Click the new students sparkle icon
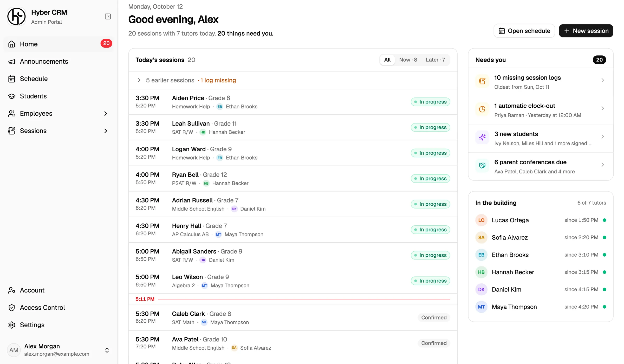Image resolution: width=624 pixels, height=364 pixels. (x=482, y=137)
